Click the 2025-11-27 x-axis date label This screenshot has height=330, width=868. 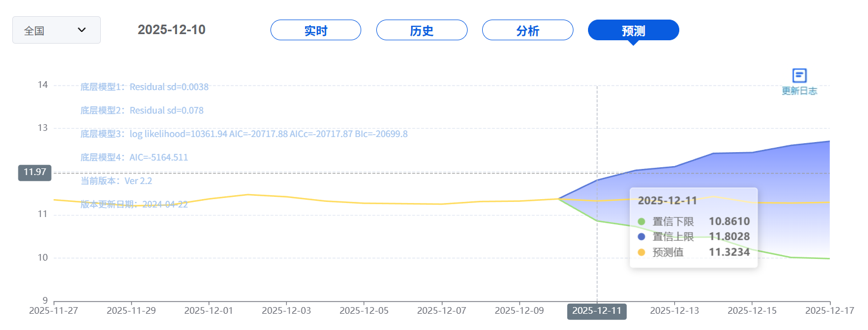[54, 311]
